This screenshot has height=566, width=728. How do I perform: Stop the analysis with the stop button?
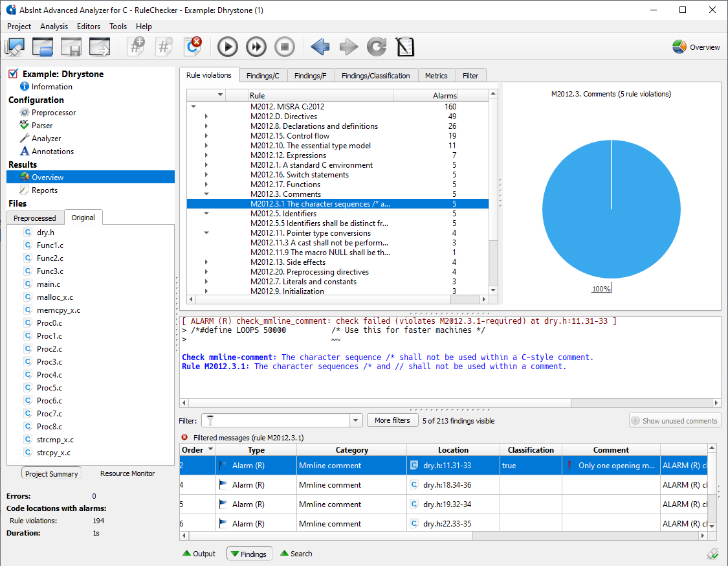285,47
